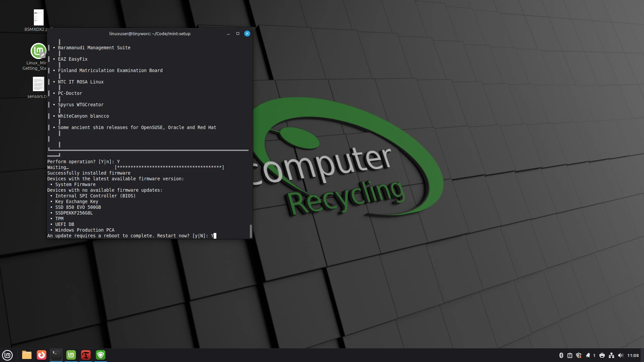The image size is (644, 362).
Task: Open the printer tray icon
Action: [x=602, y=355]
